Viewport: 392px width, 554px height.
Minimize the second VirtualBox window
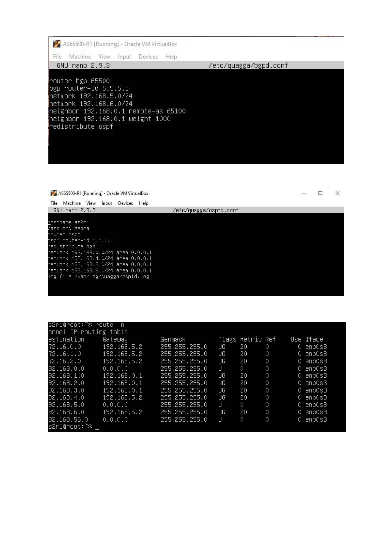[x=304, y=193]
